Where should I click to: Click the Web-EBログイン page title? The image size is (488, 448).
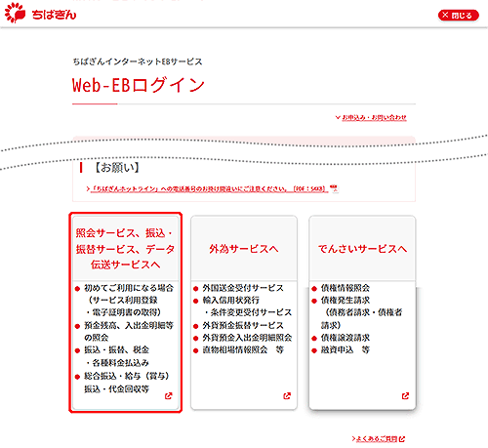pyautogui.click(x=139, y=85)
